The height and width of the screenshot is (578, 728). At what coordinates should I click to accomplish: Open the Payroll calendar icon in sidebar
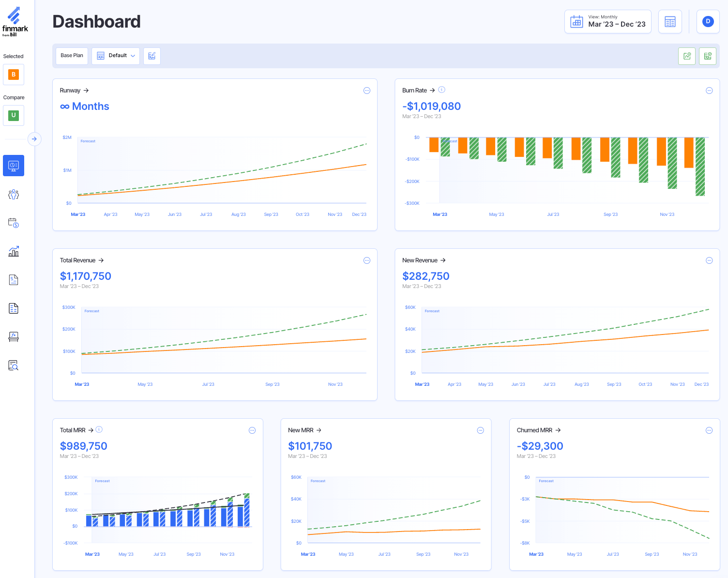click(13, 223)
